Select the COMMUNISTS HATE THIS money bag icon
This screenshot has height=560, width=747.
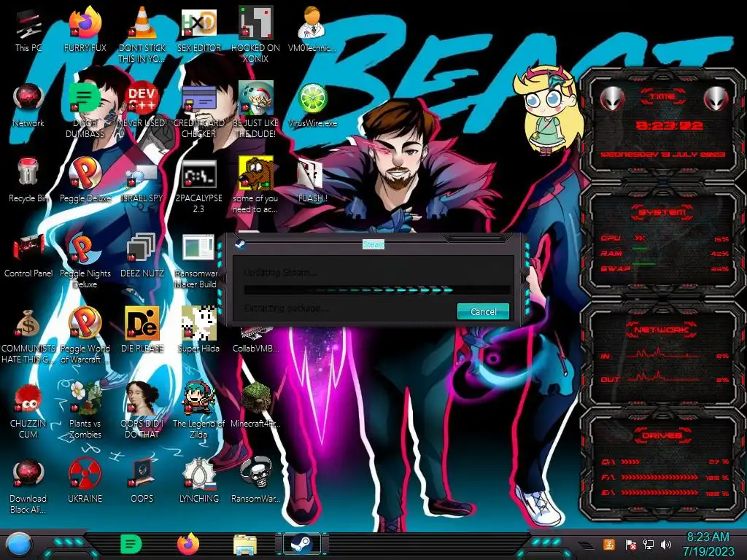click(x=28, y=336)
